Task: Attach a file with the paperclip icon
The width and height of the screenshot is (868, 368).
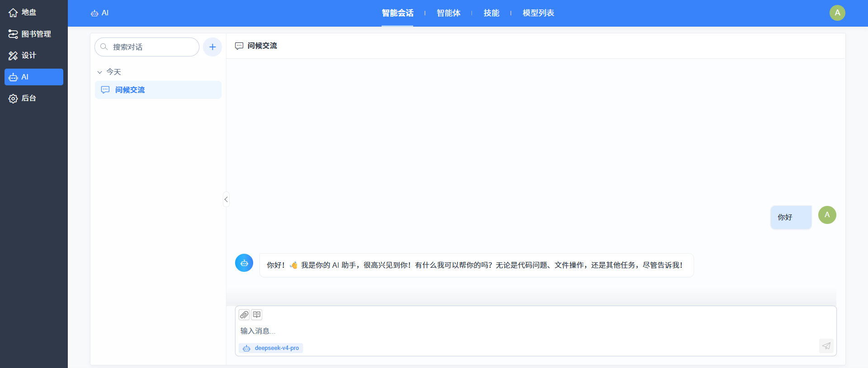Action: (x=244, y=315)
